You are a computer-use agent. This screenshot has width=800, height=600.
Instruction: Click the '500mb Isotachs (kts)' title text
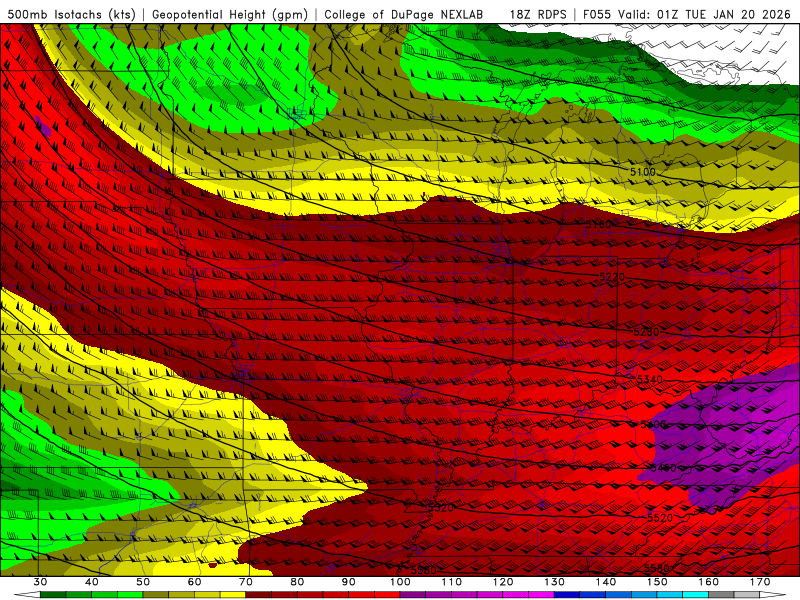[71, 14]
